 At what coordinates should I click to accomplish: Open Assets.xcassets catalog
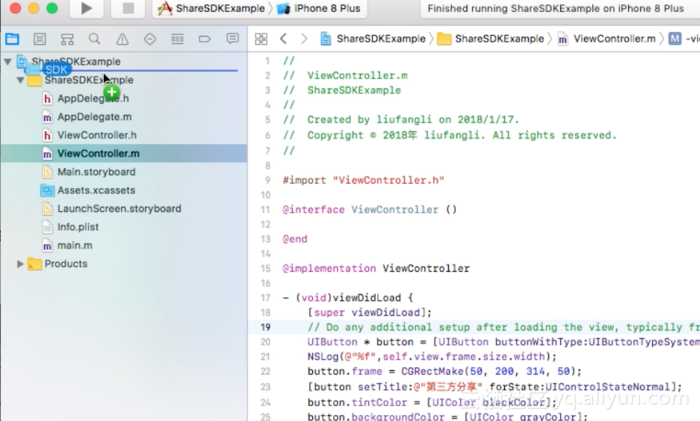click(96, 190)
